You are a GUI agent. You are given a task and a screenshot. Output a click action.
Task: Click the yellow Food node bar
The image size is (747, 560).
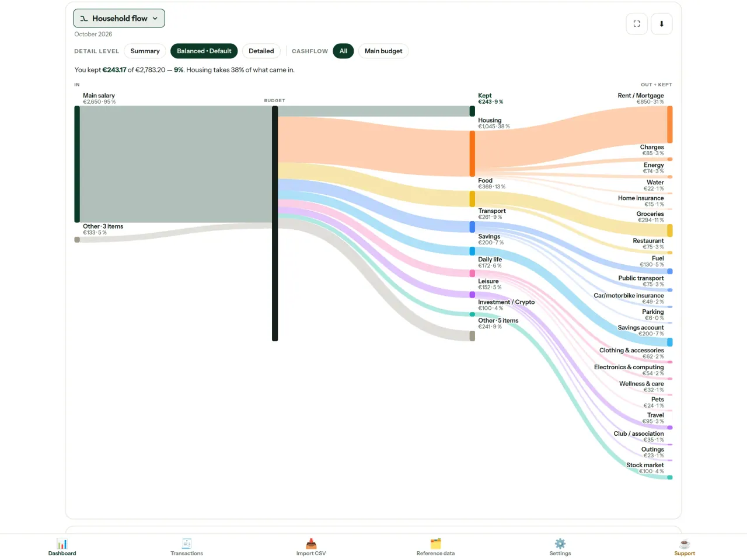pos(472,199)
